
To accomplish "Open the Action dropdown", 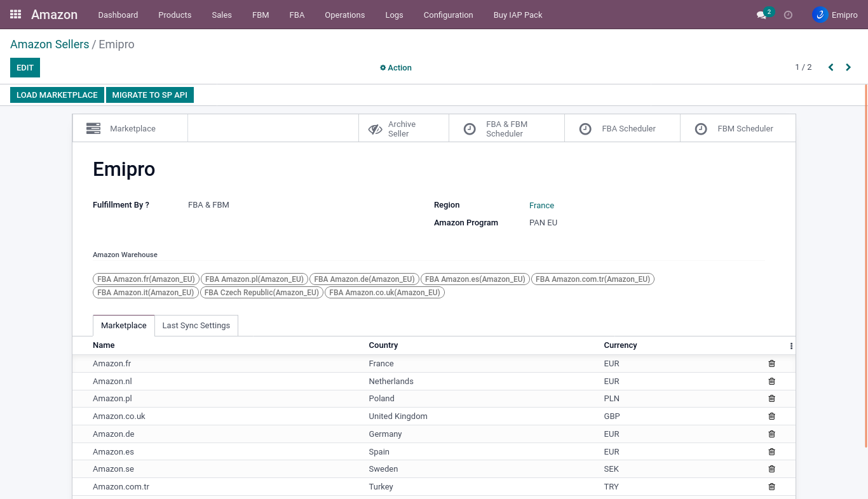I will (396, 68).
